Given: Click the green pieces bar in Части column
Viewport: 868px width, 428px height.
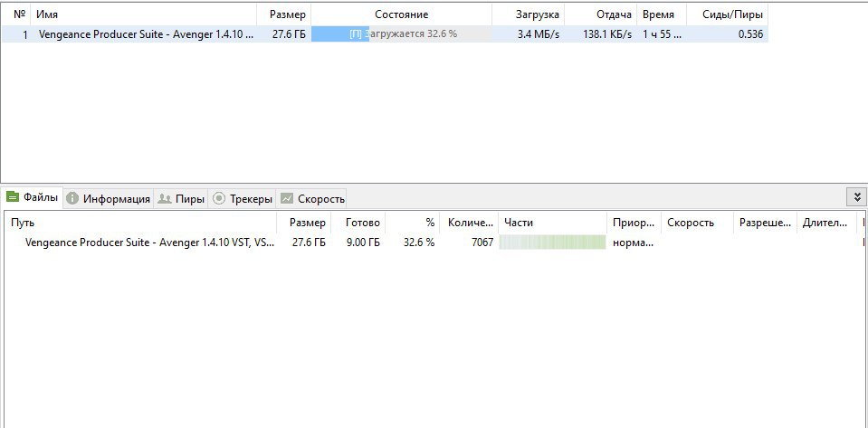Looking at the screenshot, I should click(x=552, y=243).
